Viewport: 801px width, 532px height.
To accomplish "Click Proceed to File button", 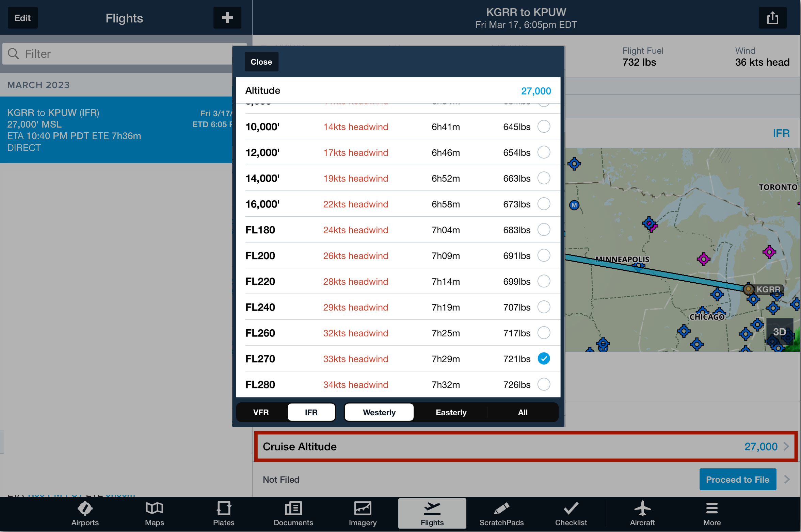I will (737, 479).
